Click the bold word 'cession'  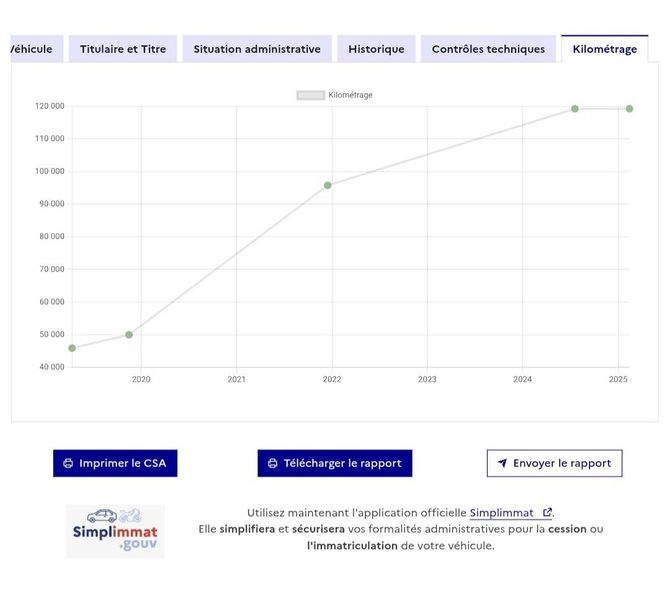pyautogui.click(x=567, y=529)
